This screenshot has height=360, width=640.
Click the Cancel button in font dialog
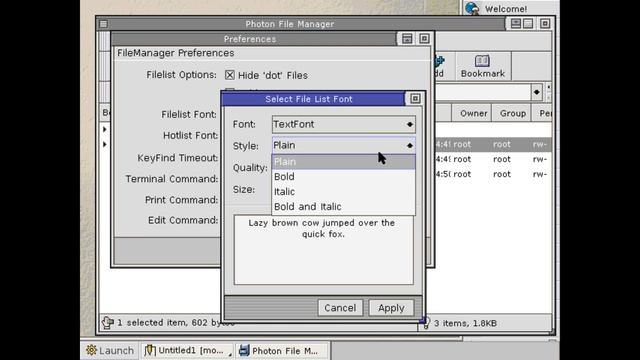coord(340,308)
